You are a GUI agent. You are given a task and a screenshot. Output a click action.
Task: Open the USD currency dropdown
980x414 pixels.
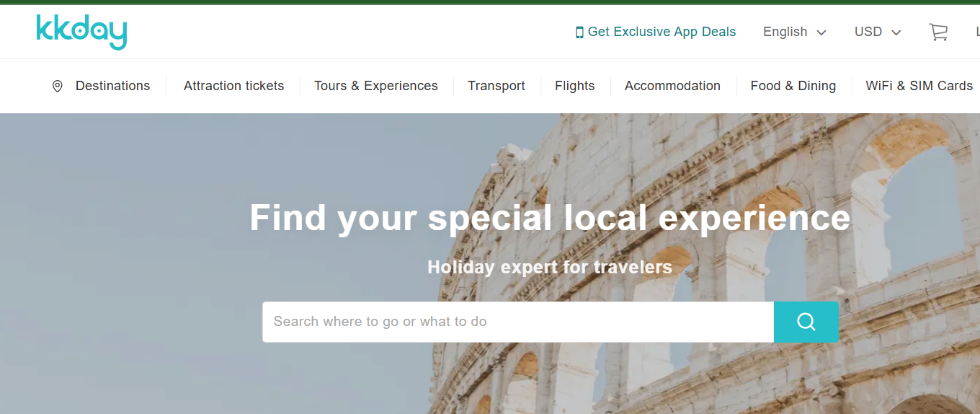[x=878, y=32]
